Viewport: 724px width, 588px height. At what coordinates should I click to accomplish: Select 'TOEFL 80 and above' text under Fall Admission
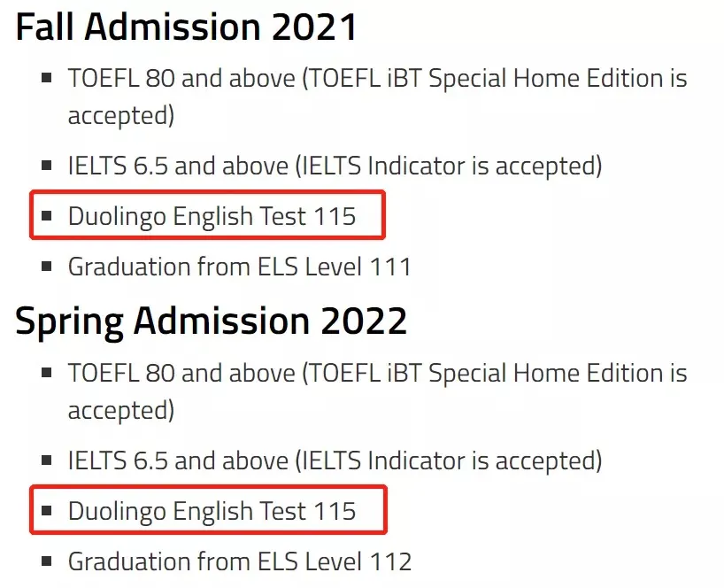pyautogui.click(x=181, y=78)
